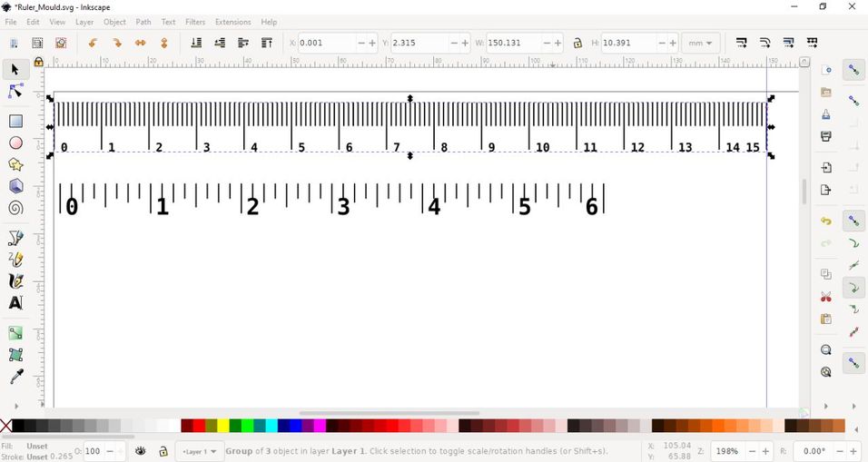Image resolution: width=868 pixels, height=462 pixels.
Task: Click the Export icon
Action: 826,190
